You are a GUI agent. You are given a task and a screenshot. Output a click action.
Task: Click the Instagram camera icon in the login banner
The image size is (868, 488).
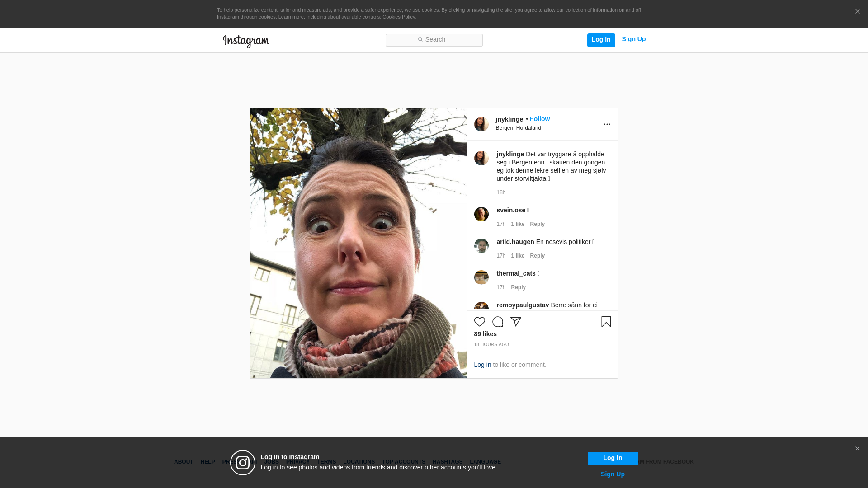243,463
